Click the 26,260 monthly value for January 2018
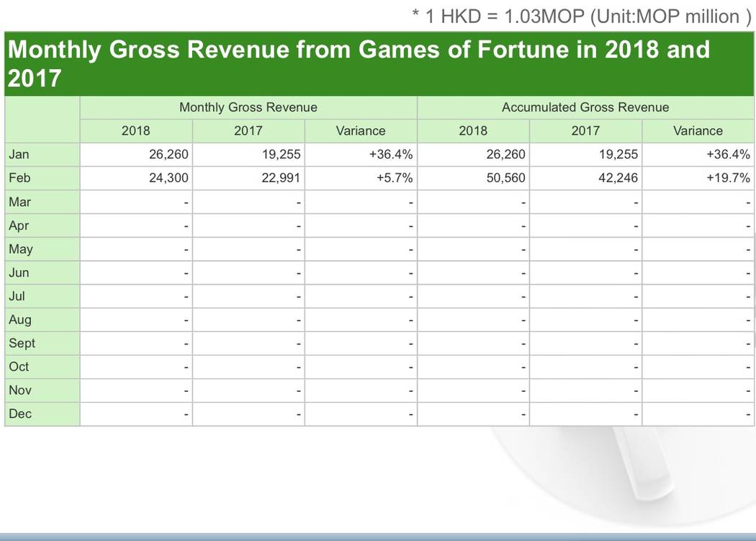This screenshot has height=541, width=756. 168,154
